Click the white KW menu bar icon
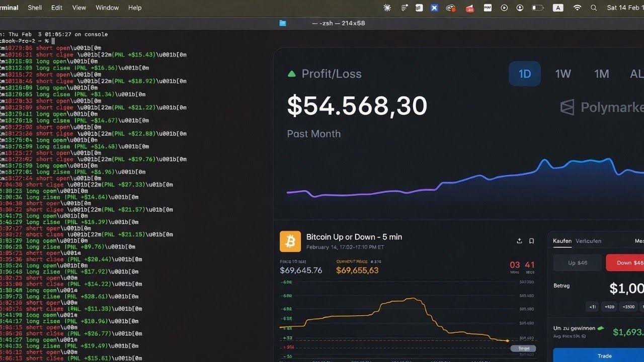Image resolution: width=644 pixels, height=362 pixels. tap(488, 8)
